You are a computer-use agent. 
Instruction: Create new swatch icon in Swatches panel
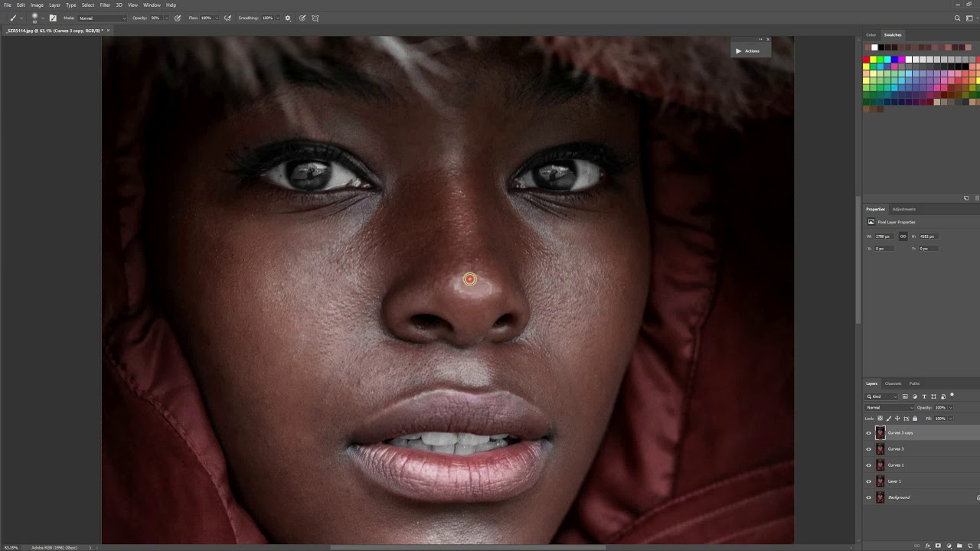point(966,198)
